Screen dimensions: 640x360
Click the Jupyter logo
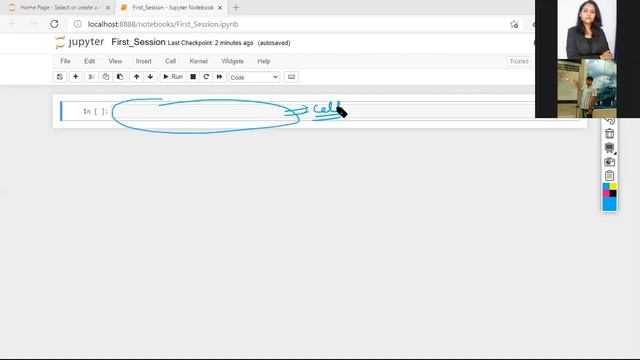(80, 42)
